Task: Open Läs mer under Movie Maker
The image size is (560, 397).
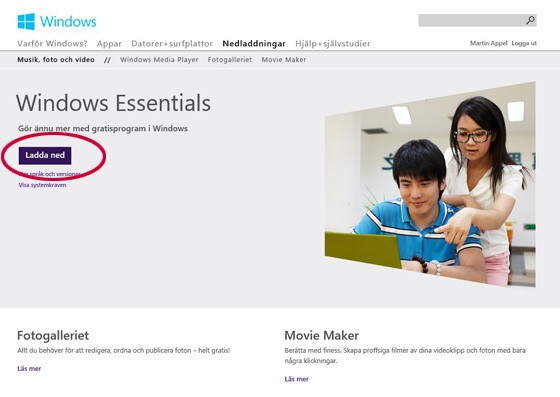Action: pos(296,379)
